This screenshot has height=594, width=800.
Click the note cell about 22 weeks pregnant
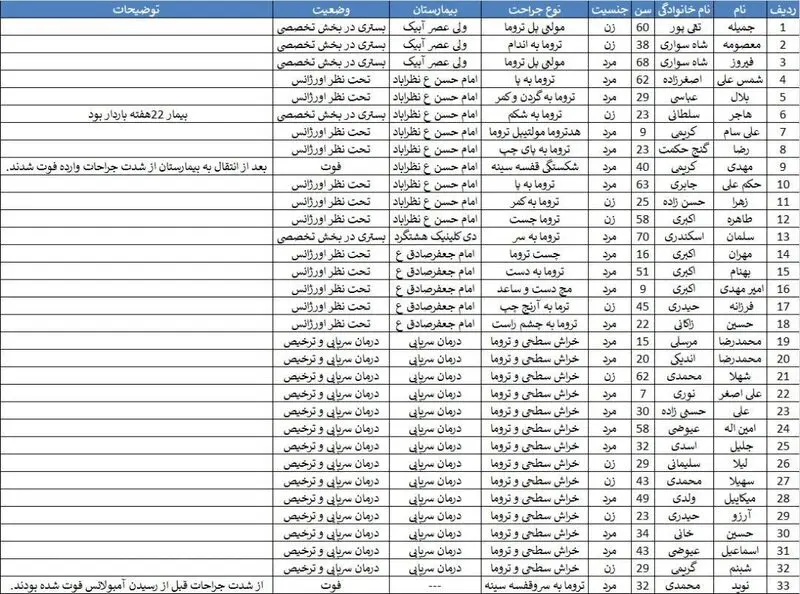136,114
